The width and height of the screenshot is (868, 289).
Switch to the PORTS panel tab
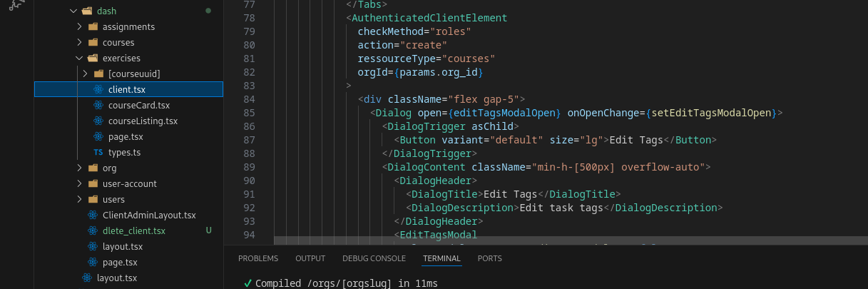[490, 258]
